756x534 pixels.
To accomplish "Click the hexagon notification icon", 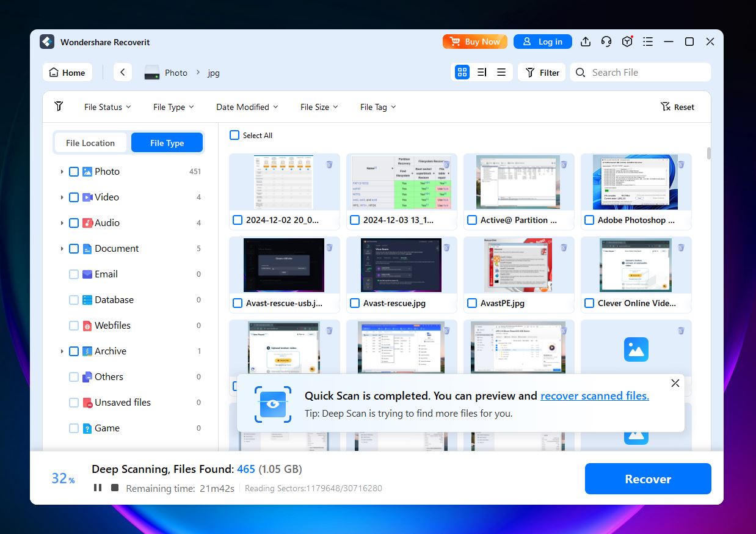I will click(627, 42).
